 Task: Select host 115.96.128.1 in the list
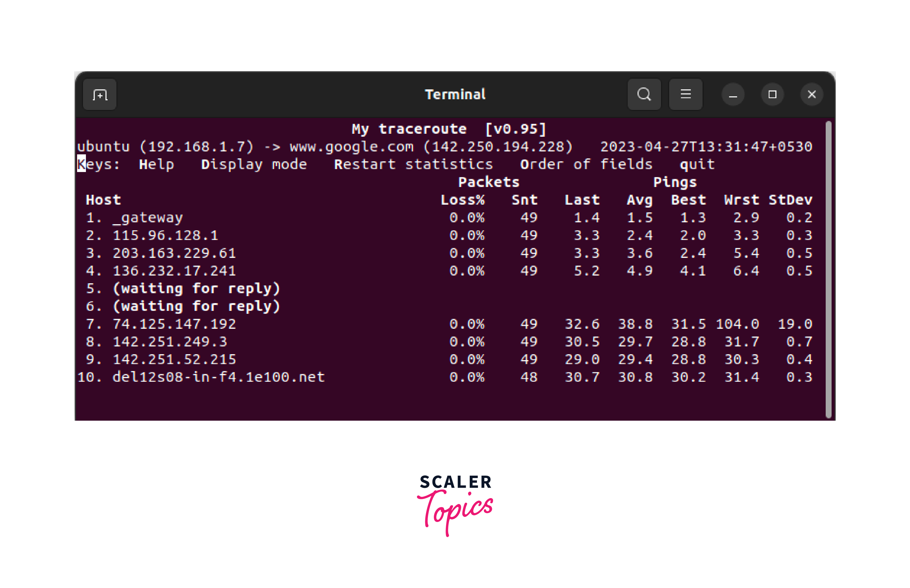tap(165, 236)
